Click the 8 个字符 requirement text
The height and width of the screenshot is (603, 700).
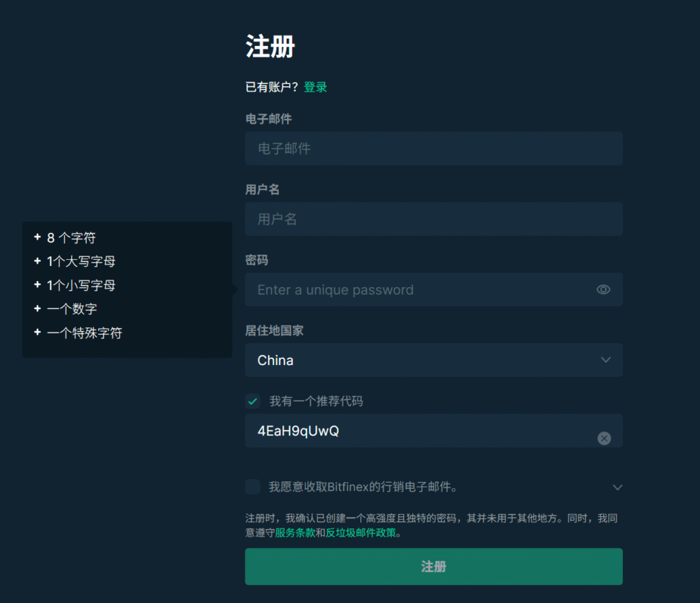click(71, 238)
